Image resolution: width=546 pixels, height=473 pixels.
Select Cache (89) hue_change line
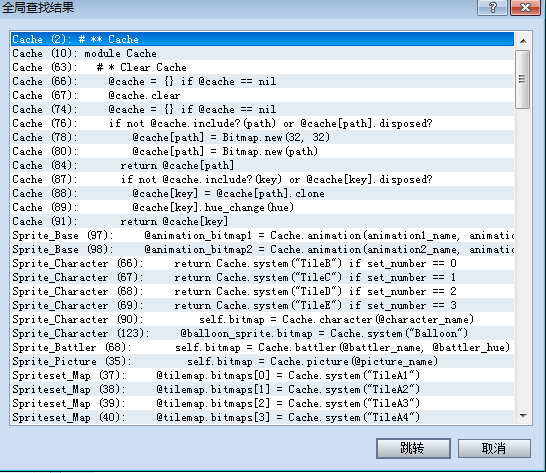coord(262,207)
